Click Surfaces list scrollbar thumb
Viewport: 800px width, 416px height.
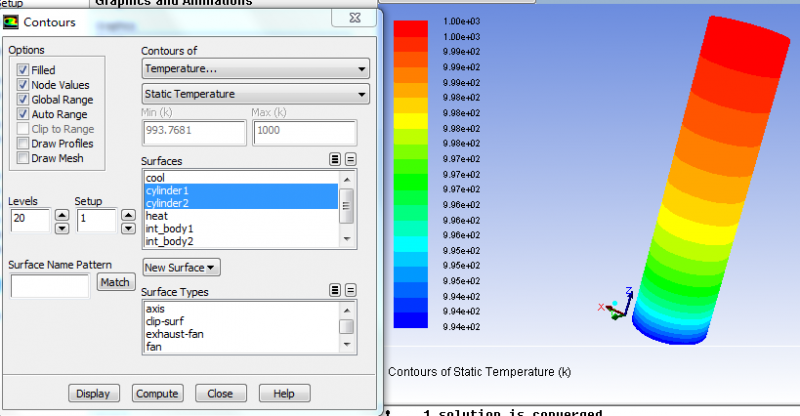coord(346,206)
